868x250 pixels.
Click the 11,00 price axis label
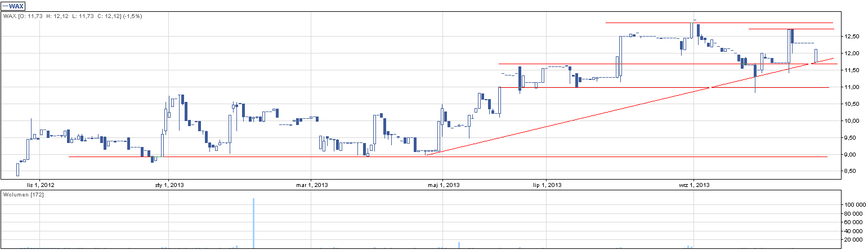pyautogui.click(x=851, y=87)
